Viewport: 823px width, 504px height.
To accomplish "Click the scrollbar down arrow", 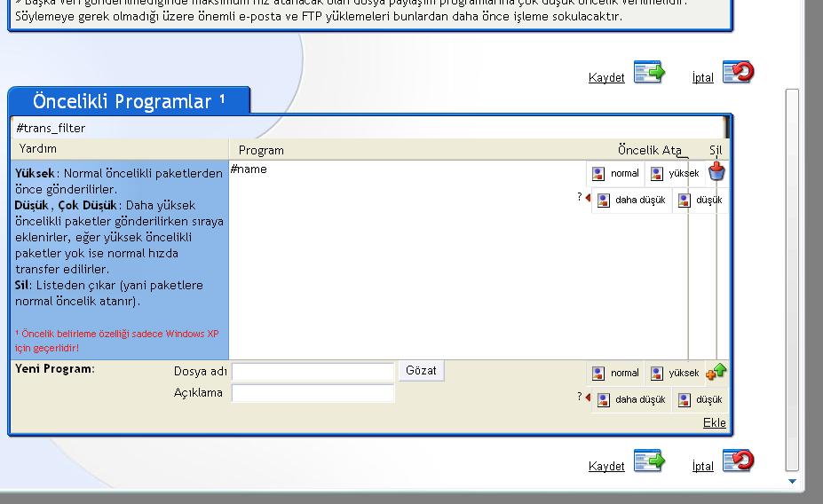I will [x=792, y=482].
